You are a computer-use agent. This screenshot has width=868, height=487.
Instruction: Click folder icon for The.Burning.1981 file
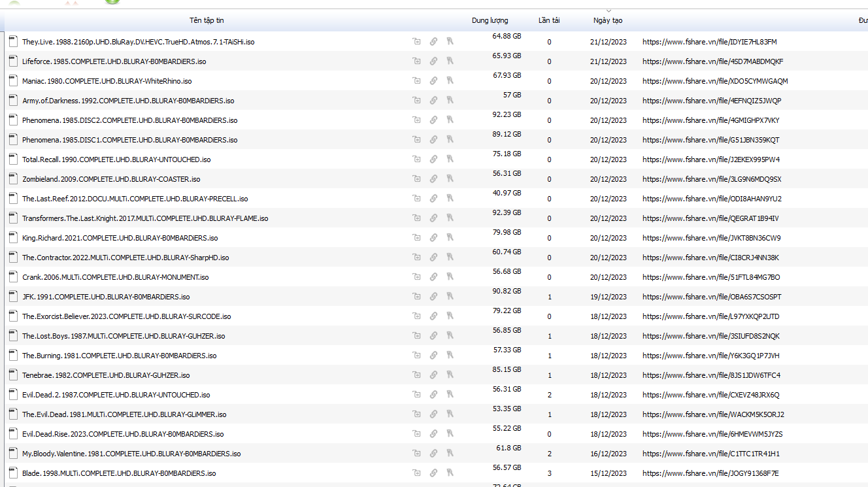(416, 356)
